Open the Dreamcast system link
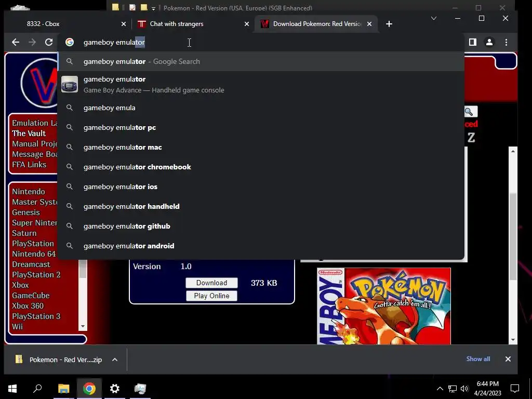 (x=31, y=264)
